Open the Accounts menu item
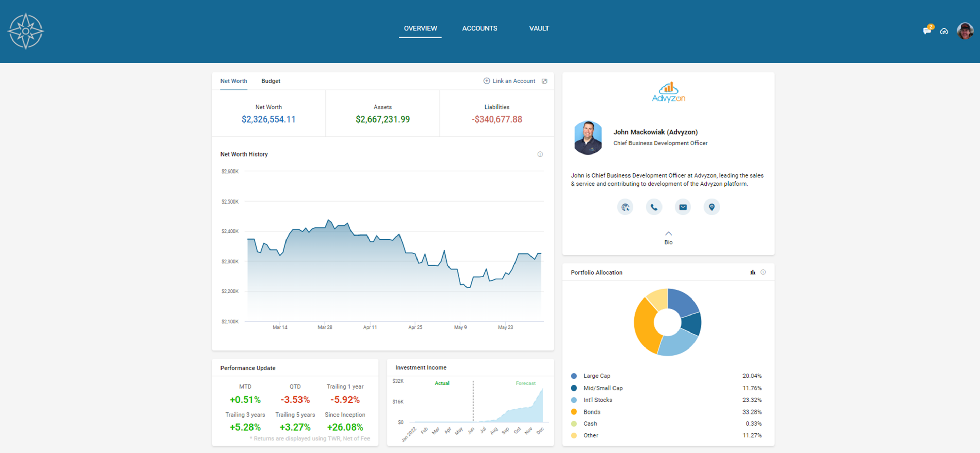The image size is (980, 453). (x=479, y=28)
